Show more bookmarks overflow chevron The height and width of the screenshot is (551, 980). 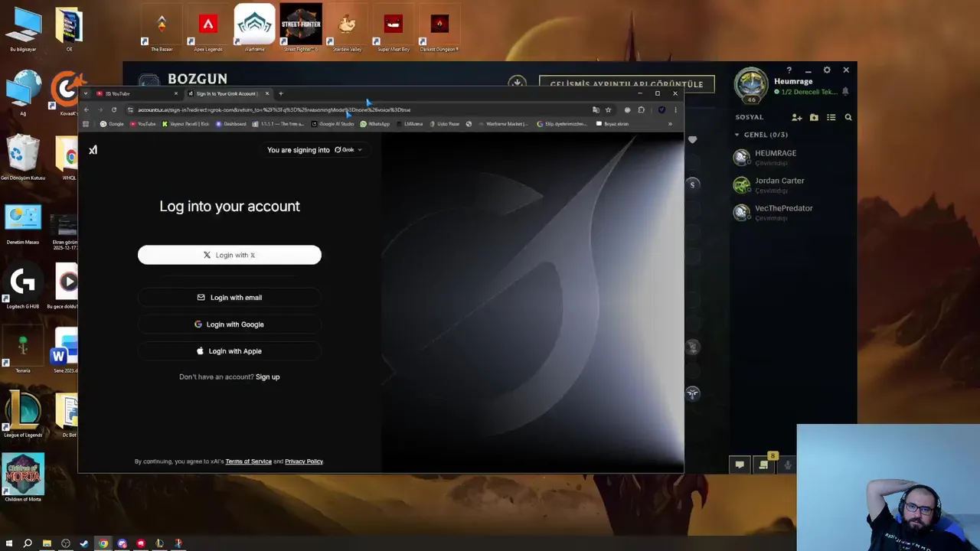(x=670, y=124)
